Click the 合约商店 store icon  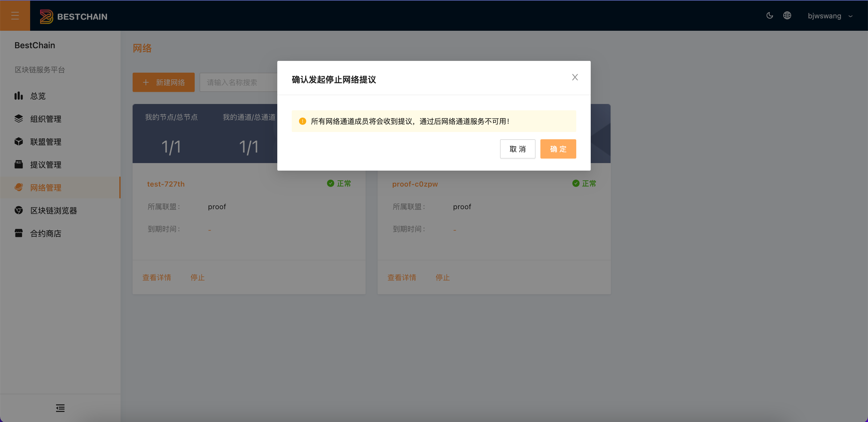tap(18, 233)
